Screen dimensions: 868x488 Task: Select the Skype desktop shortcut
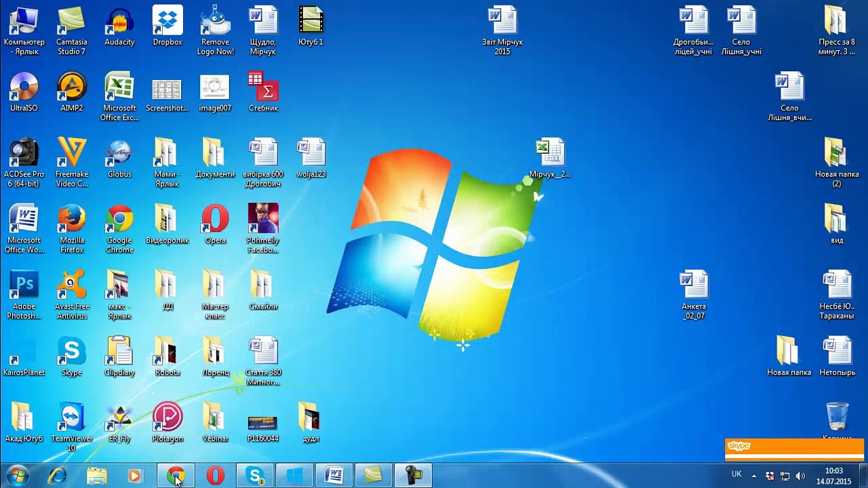coord(72,357)
